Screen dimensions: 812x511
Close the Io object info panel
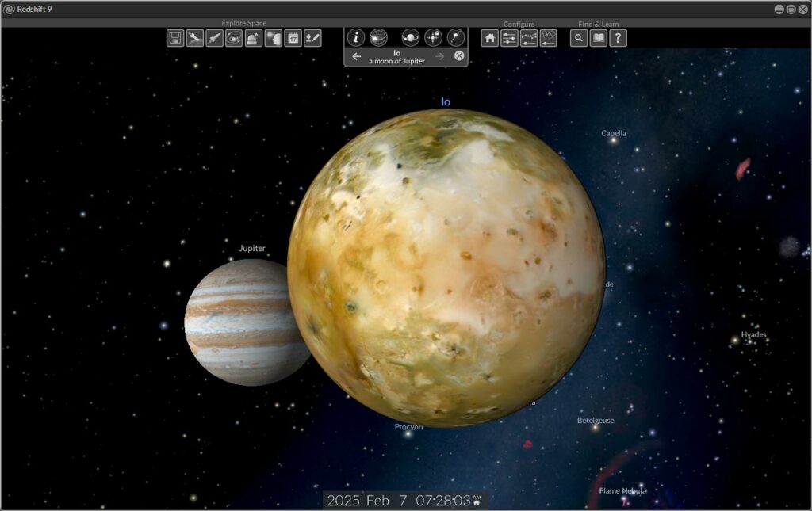[x=458, y=56]
